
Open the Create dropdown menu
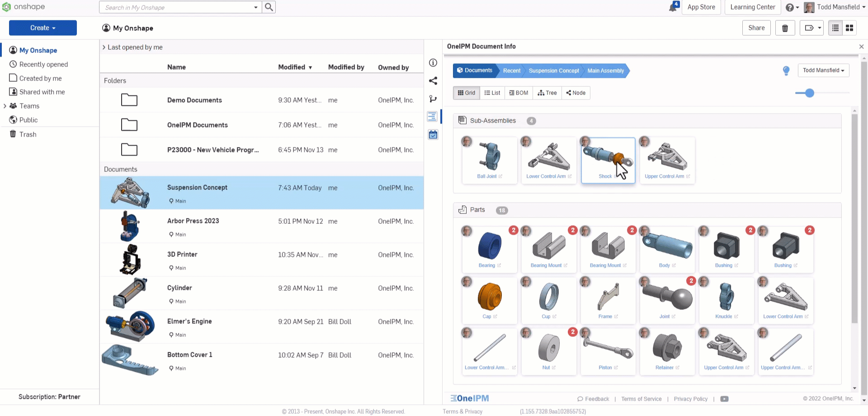pyautogui.click(x=43, y=28)
